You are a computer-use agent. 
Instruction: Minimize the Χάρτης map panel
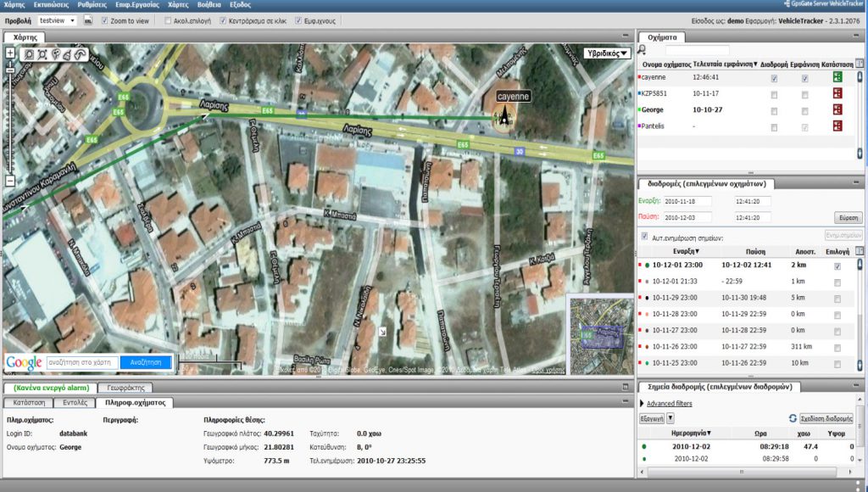[626, 36]
